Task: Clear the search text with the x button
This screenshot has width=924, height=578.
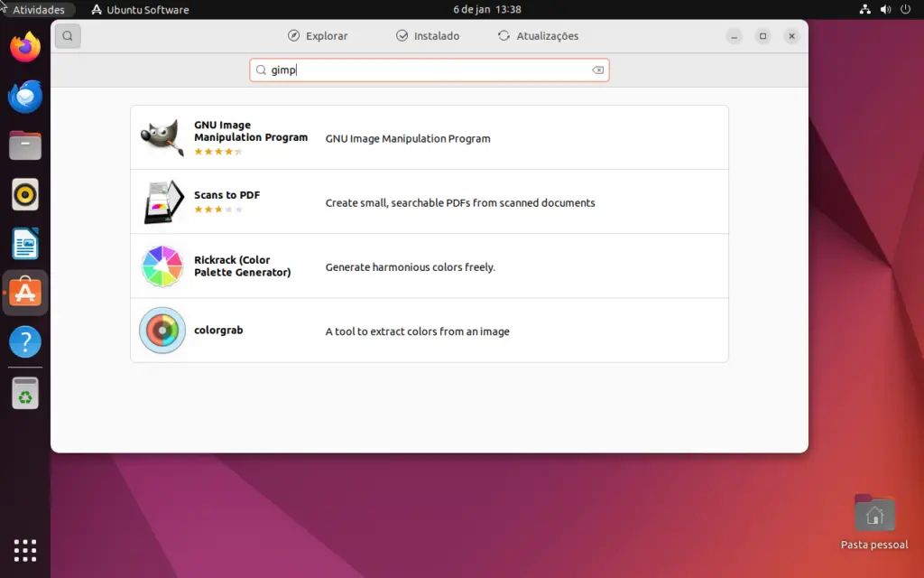Action: pyautogui.click(x=597, y=70)
